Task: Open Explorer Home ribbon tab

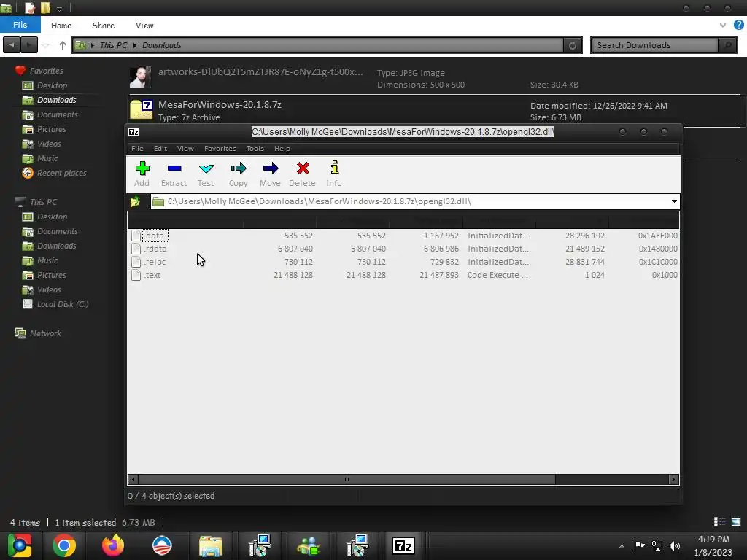Action: 61,26
